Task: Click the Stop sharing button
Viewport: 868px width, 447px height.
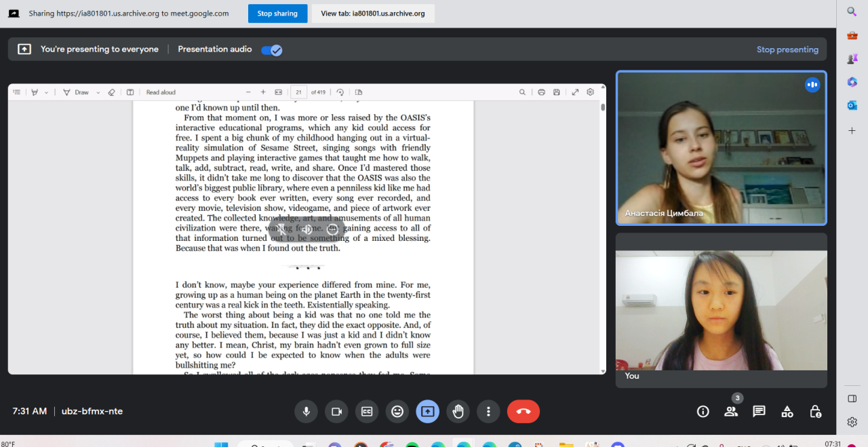Action: [277, 14]
